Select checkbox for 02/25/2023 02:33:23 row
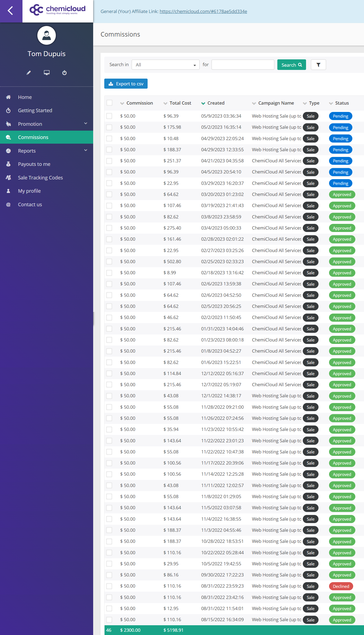Image resolution: width=364 pixels, height=635 pixels. (109, 262)
